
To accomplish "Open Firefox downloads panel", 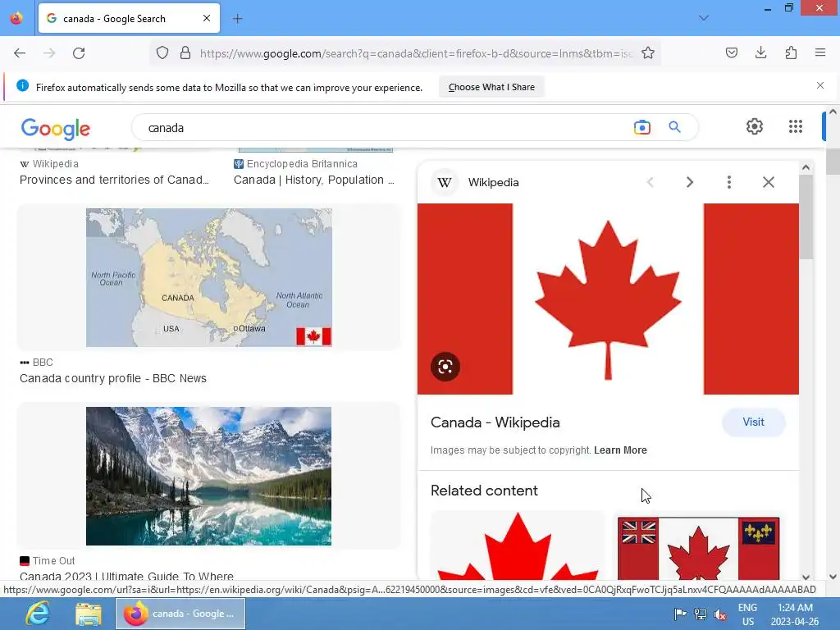I will point(760,52).
